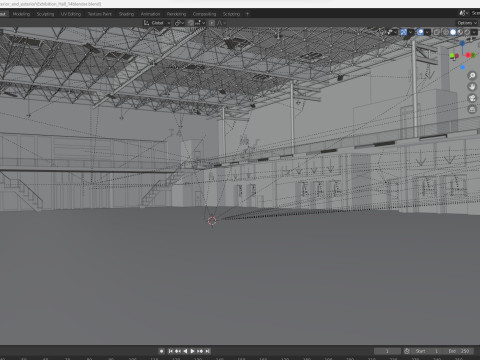Toggle auto keying record button

click(162, 351)
